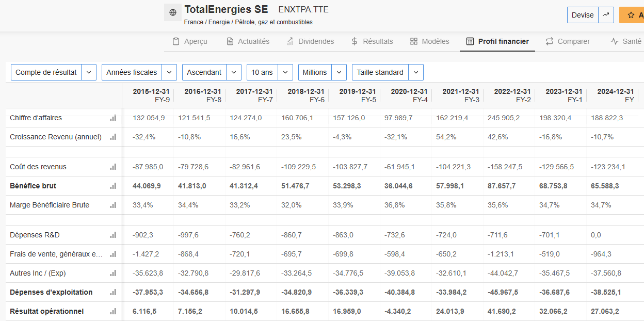This screenshot has width=644, height=321.
Task: Open chart icon for Croissance Revenu row
Action: 112,137
